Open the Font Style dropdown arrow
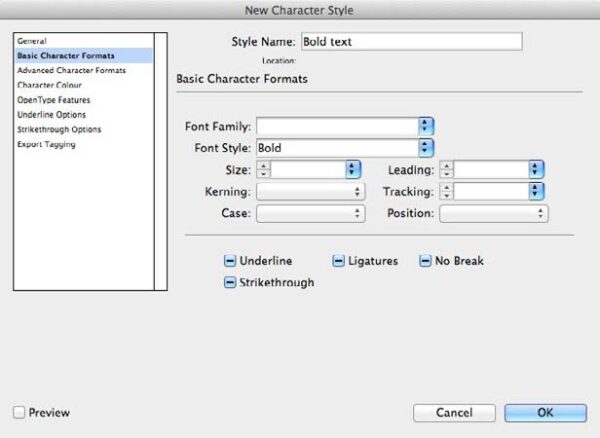This screenshot has width=600, height=438. tap(426, 147)
